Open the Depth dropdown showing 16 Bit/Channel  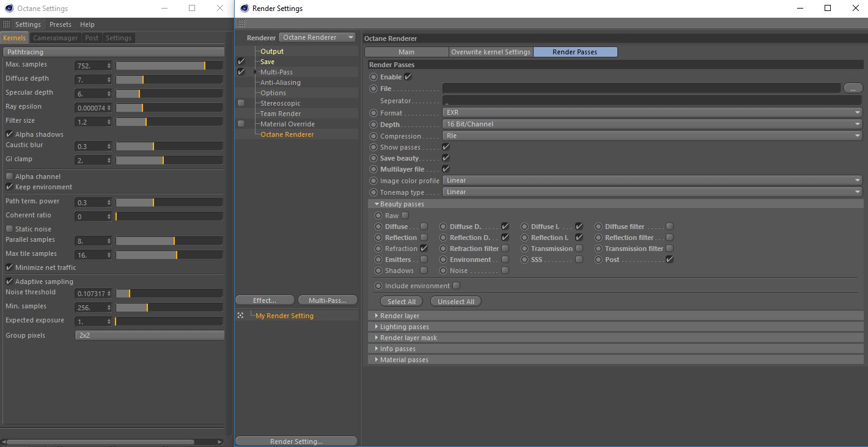click(x=652, y=125)
